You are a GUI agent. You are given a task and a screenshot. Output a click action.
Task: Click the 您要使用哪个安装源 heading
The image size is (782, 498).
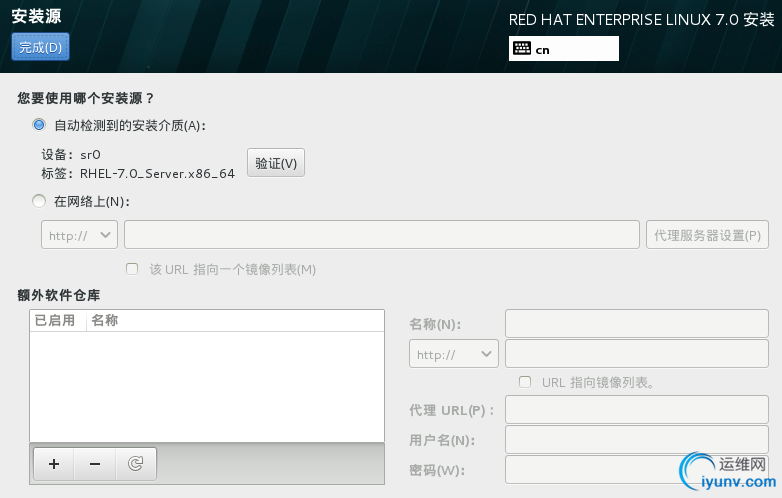(x=86, y=98)
